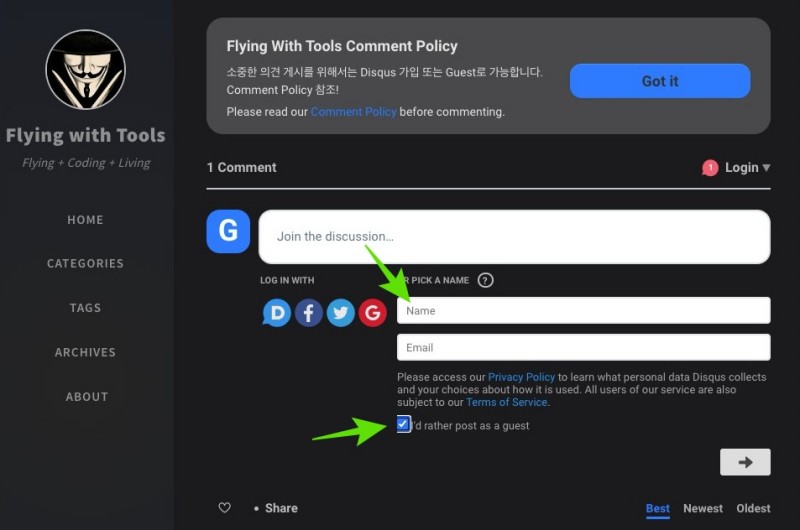Log in with the Google icon

pos(373,313)
